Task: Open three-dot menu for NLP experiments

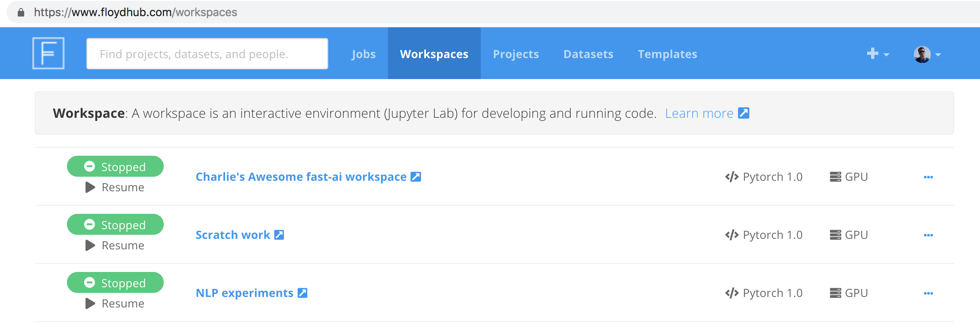Action: [x=928, y=293]
